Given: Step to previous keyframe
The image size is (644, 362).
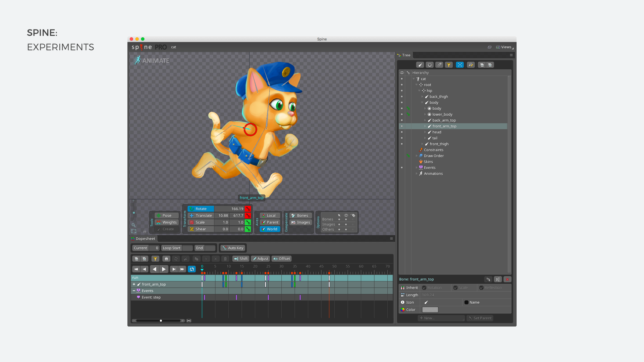Looking at the screenshot, I should click(x=145, y=269).
